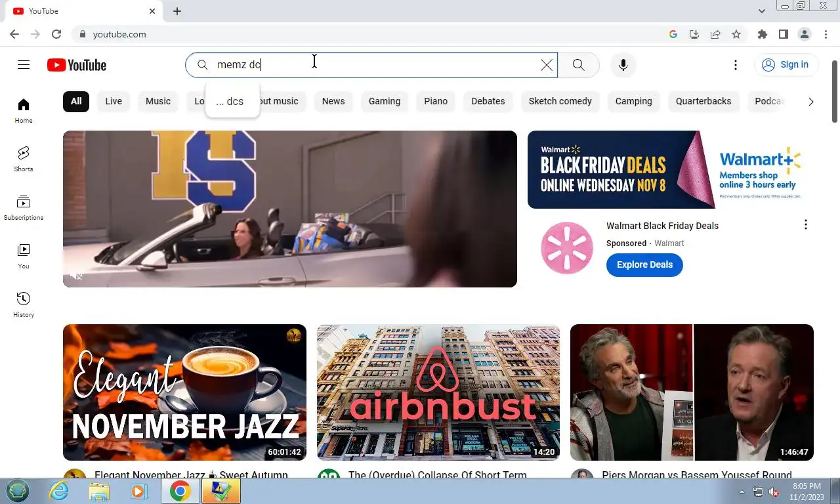Open Piers Morgan vs Bassem Youssef thumbnail
This screenshot has width=840, height=504.
coord(692,392)
